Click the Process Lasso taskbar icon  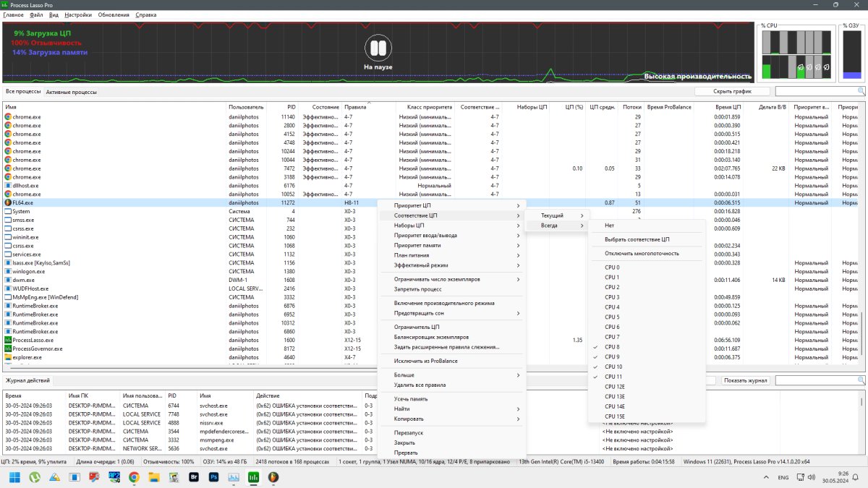pos(253,477)
